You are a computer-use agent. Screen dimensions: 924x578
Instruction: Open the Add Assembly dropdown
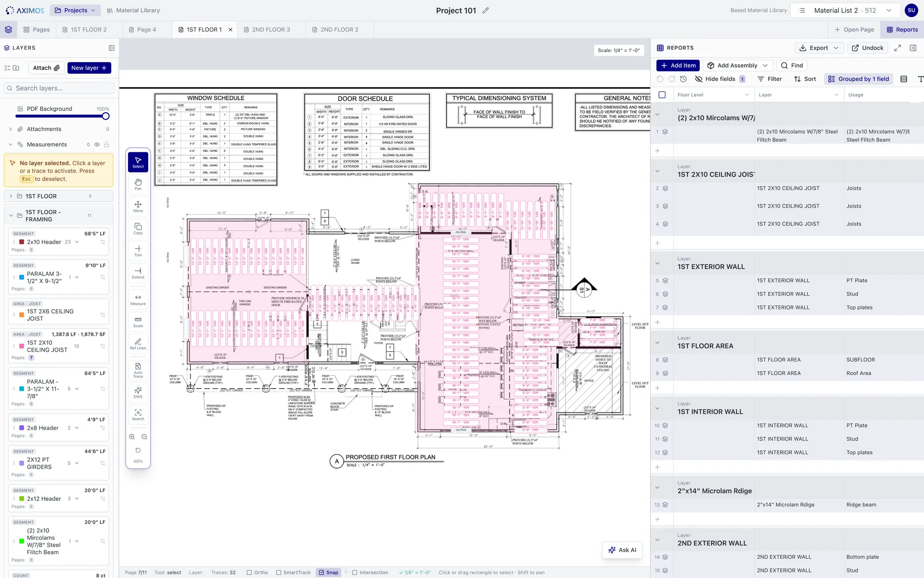[x=738, y=66]
